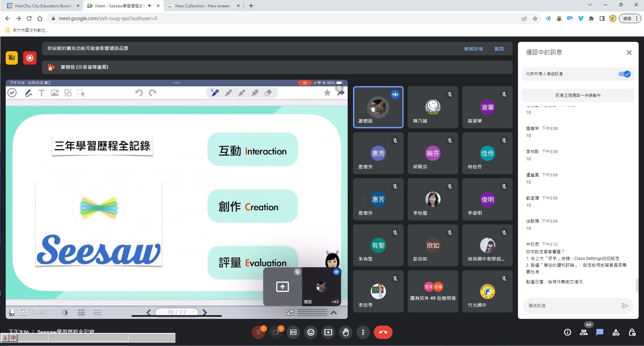Raise hand in the meeting
Screen dimensions: 644x346
[x=346, y=332]
